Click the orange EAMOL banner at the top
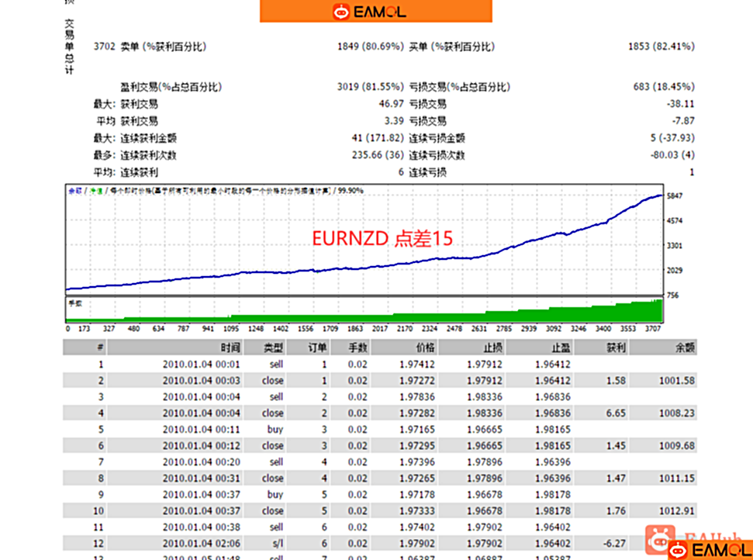753x560 pixels. (375, 10)
